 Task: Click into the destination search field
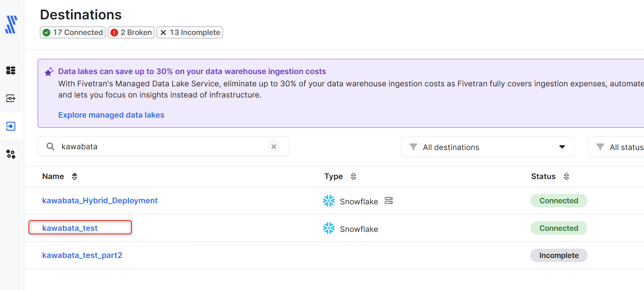tap(160, 147)
